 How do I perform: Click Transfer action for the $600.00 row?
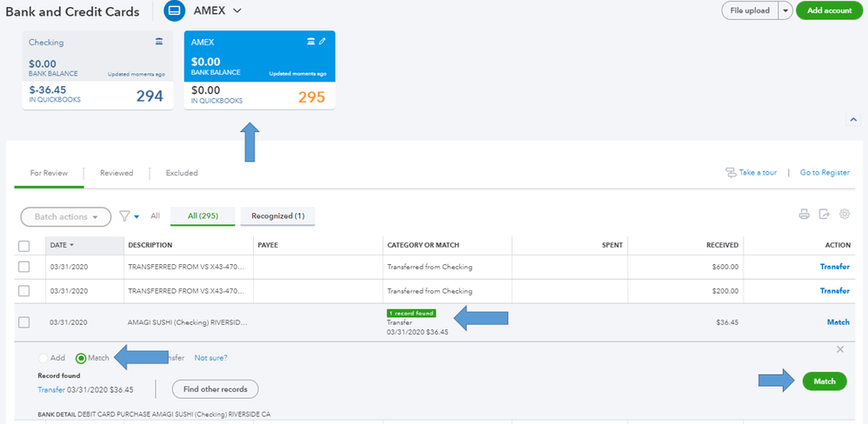(834, 267)
